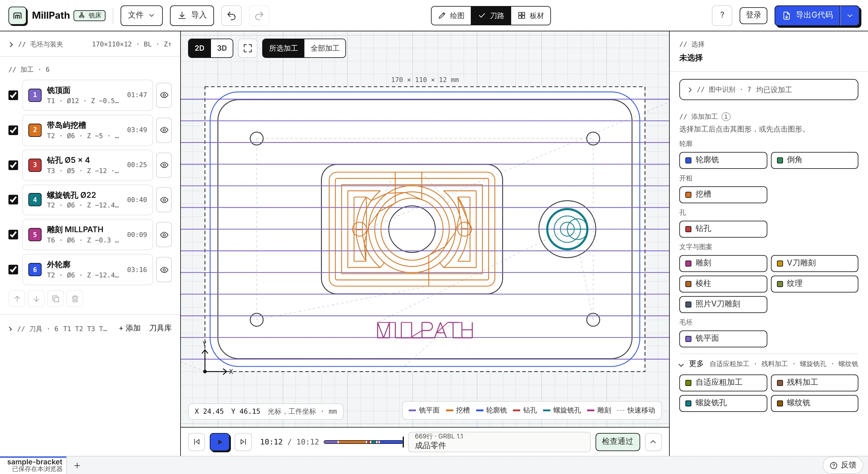Click the undo arrow icon

(231, 15)
